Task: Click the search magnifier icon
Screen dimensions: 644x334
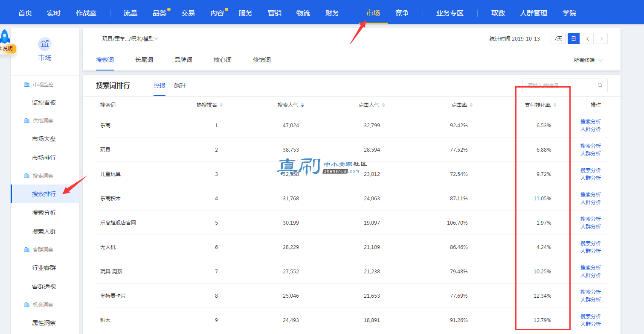Action: 600,85
